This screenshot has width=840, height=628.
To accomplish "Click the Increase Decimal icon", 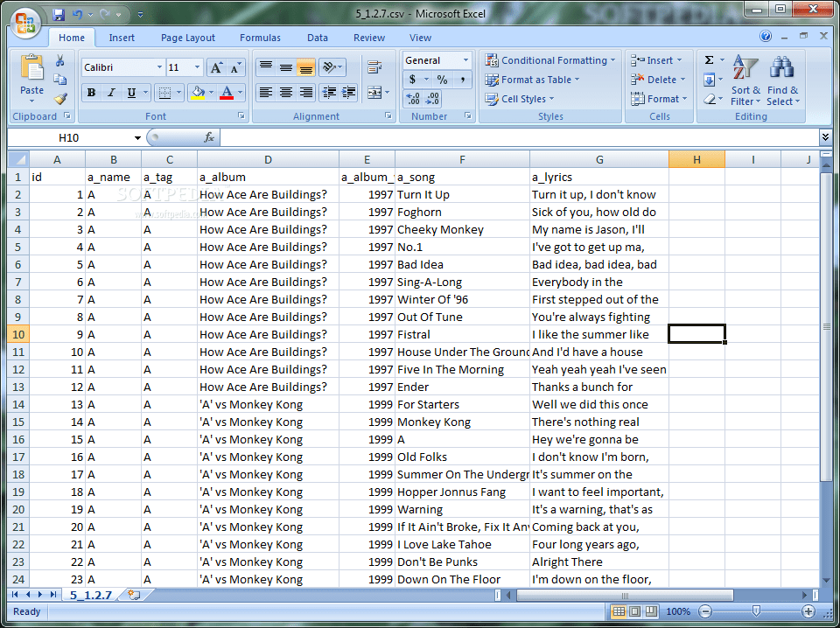I will (x=412, y=98).
